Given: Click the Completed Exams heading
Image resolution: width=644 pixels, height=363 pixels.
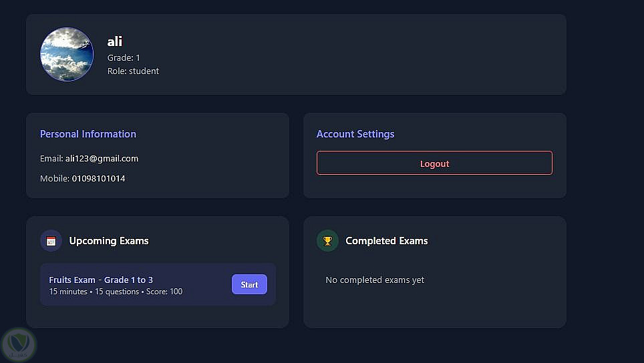Looking at the screenshot, I should coord(387,241).
